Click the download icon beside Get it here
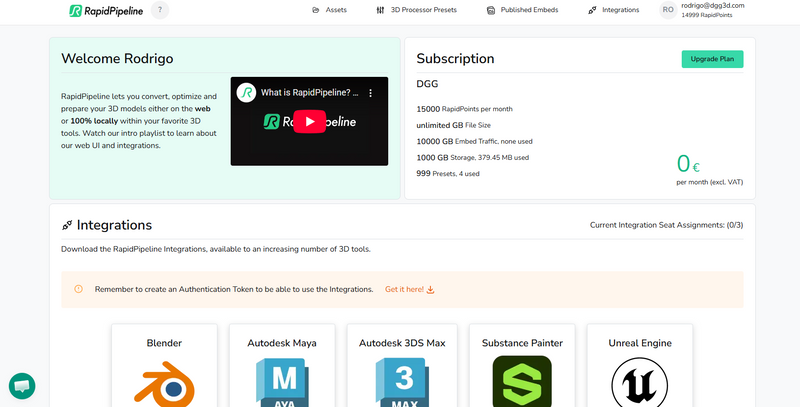Image resolution: width=800 pixels, height=407 pixels. point(431,290)
